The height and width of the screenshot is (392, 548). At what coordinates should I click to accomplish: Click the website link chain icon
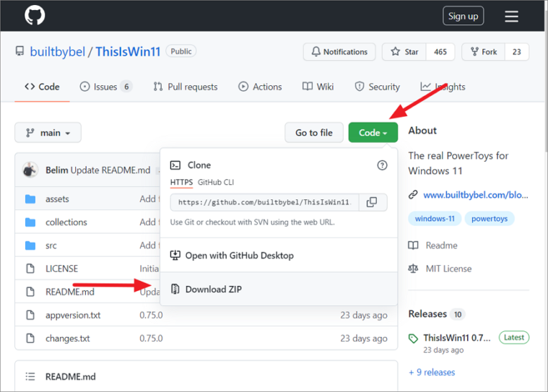point(413,195)
